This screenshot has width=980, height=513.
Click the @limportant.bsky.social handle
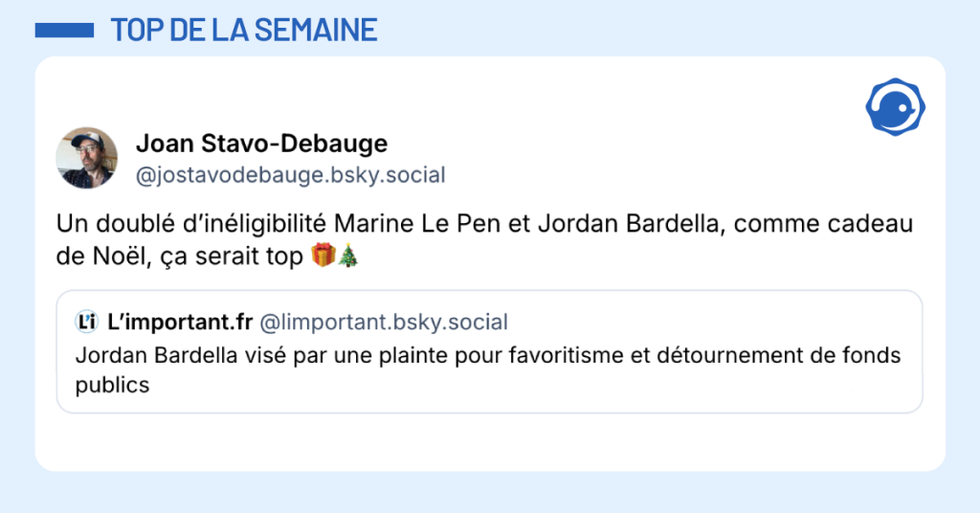pyautogui.click(x=384, y=322)
